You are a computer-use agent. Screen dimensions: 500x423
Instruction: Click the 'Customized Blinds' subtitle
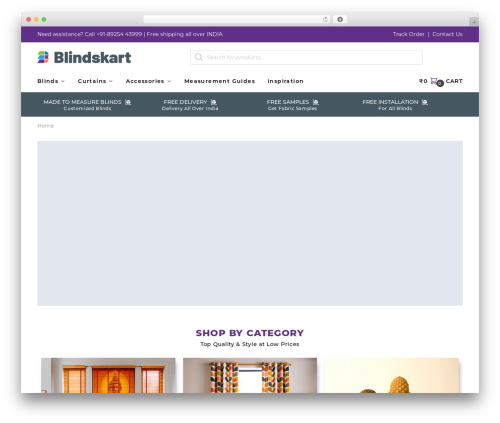[87, 108]
